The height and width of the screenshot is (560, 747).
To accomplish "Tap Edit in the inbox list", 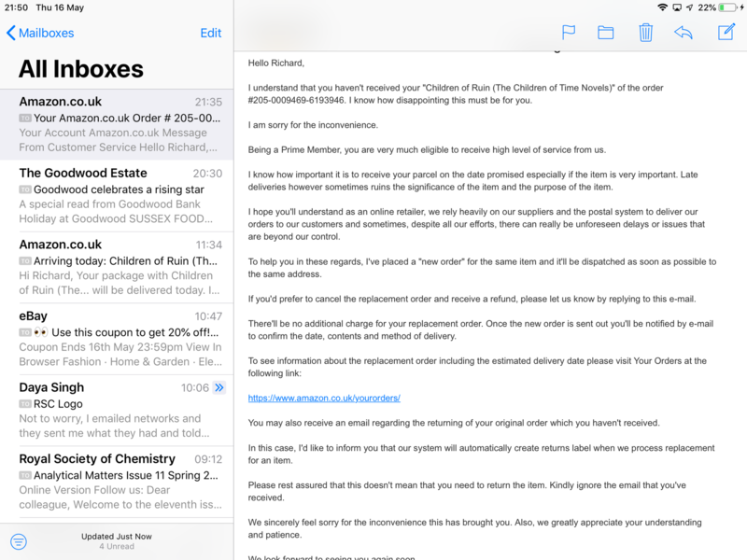I will 211,33.
